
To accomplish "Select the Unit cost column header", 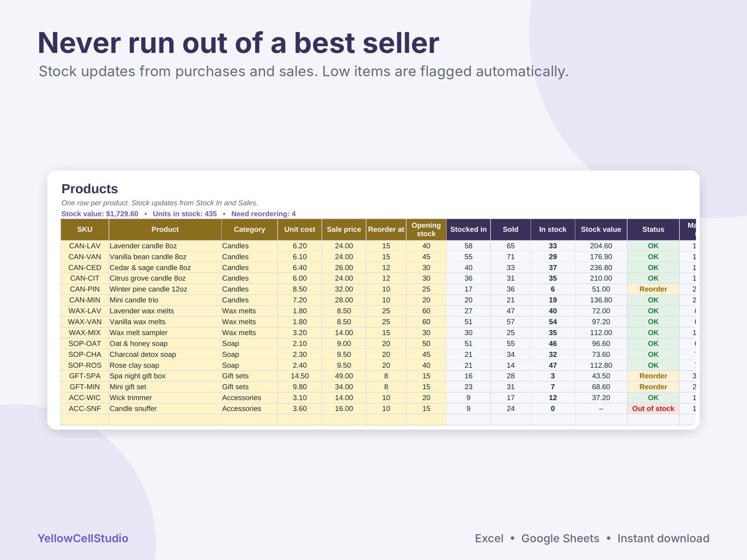I will (x=300, y=230).
